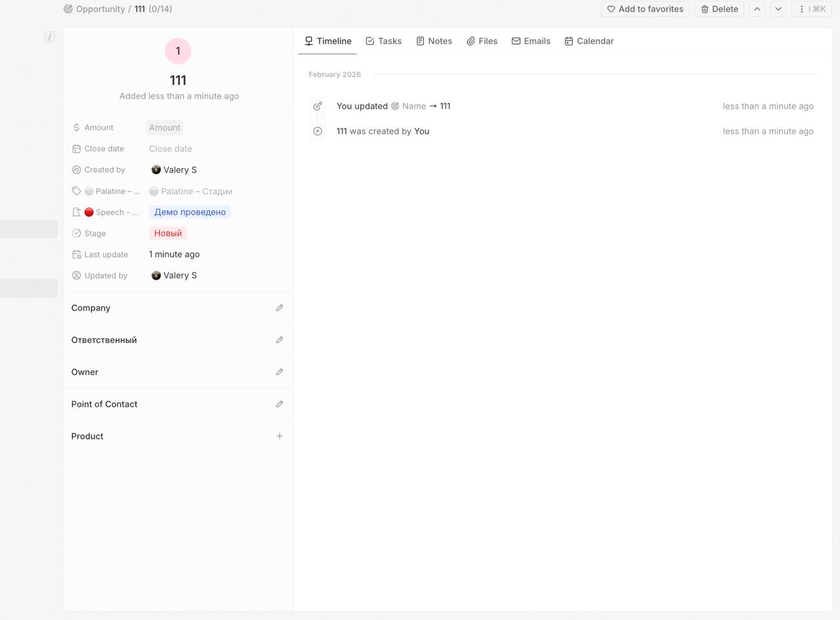The height and width of the screenshot is (620, 840).
Task: Switch to the Timeline tab
Action: 327,41
